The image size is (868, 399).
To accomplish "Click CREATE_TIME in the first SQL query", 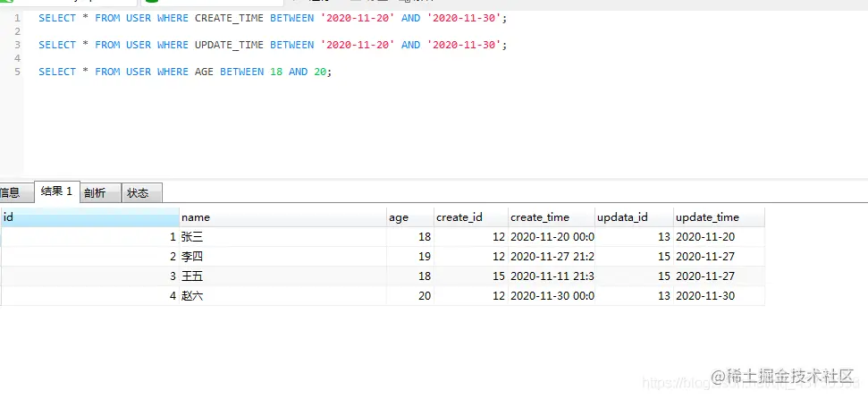I will pyautogui.click(x=229, y=18).
